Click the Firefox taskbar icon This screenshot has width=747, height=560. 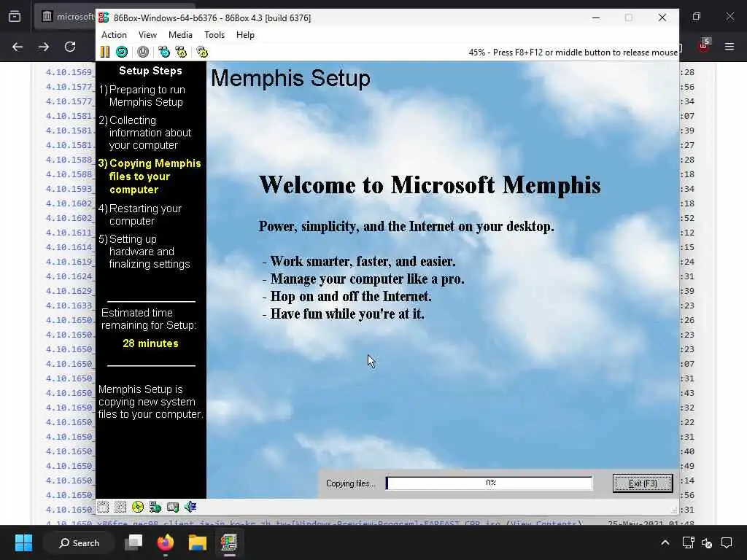166,542
